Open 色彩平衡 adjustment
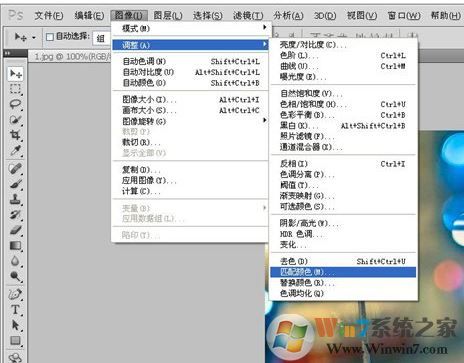The height and width of the screenshot is (363, 464). [343, 115]
